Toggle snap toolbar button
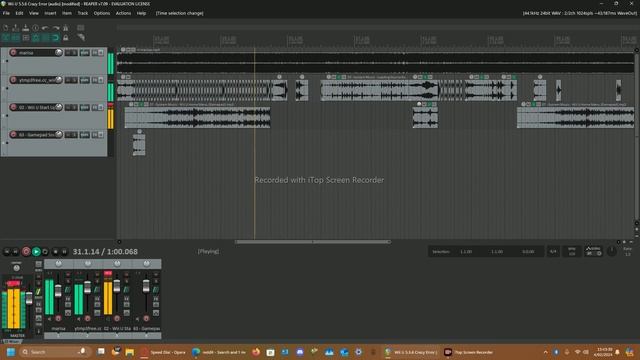 56,38
